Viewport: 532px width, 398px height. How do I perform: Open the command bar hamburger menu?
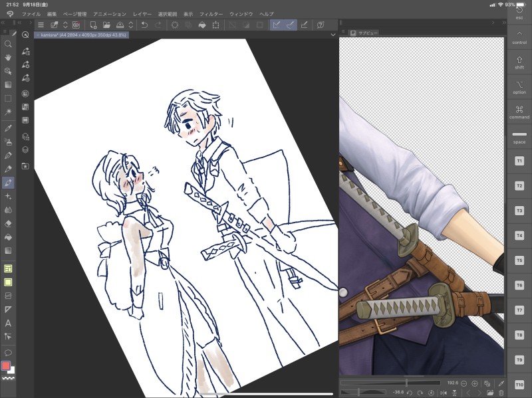(x=41, y=25)
